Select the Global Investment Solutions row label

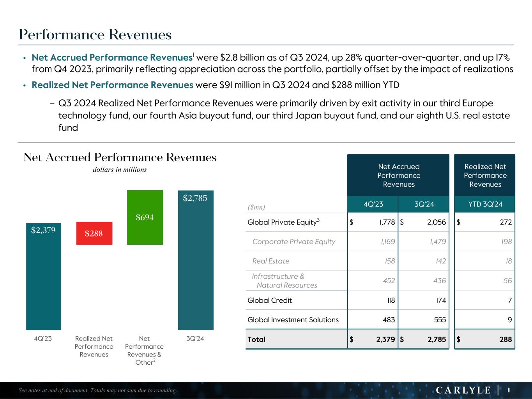point(293,320)
